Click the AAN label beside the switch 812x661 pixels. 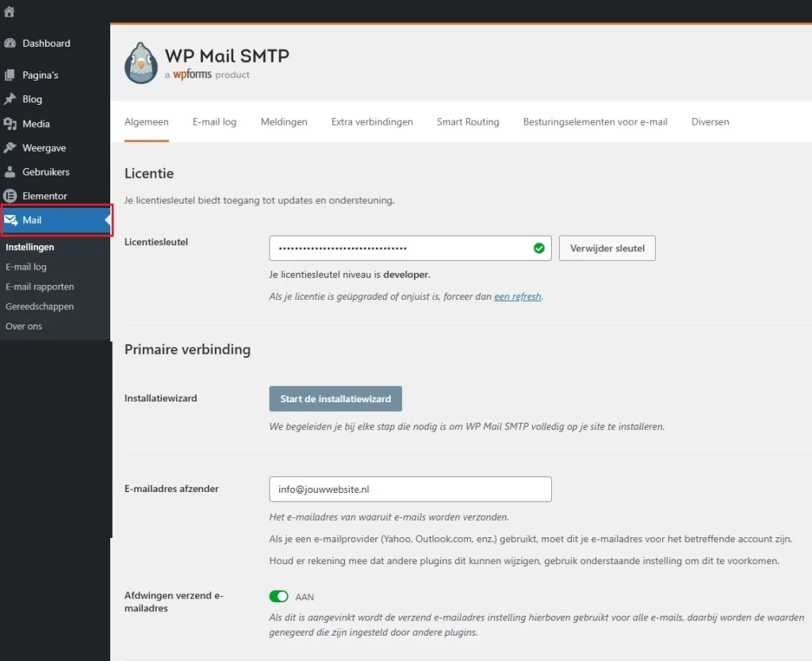point(304,597)
